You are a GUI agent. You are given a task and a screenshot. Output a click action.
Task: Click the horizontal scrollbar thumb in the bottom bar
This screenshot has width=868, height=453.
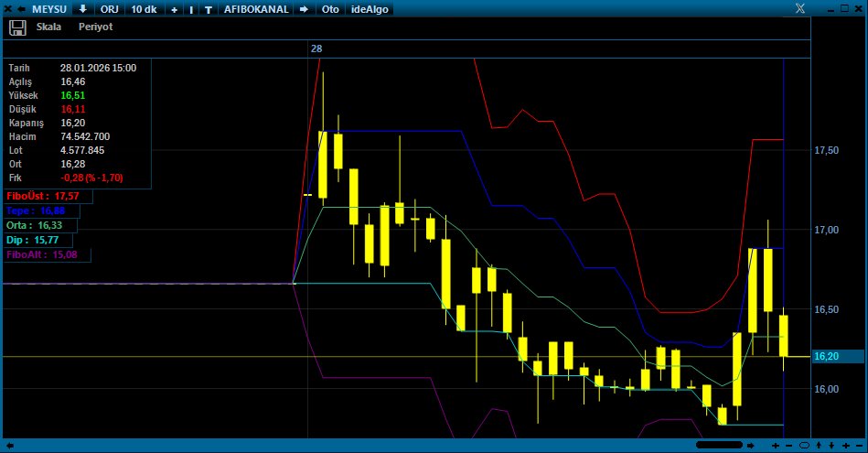(x=719, y=445)
